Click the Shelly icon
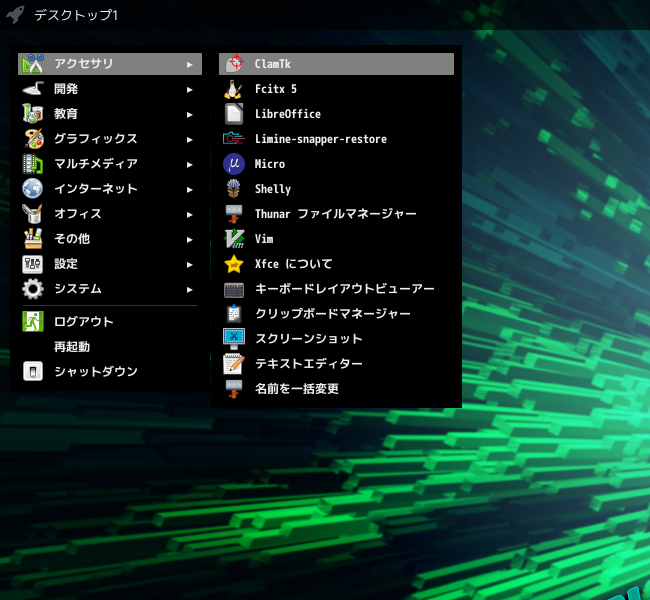Screen dimensions: 650x600 tap(234, 189)
